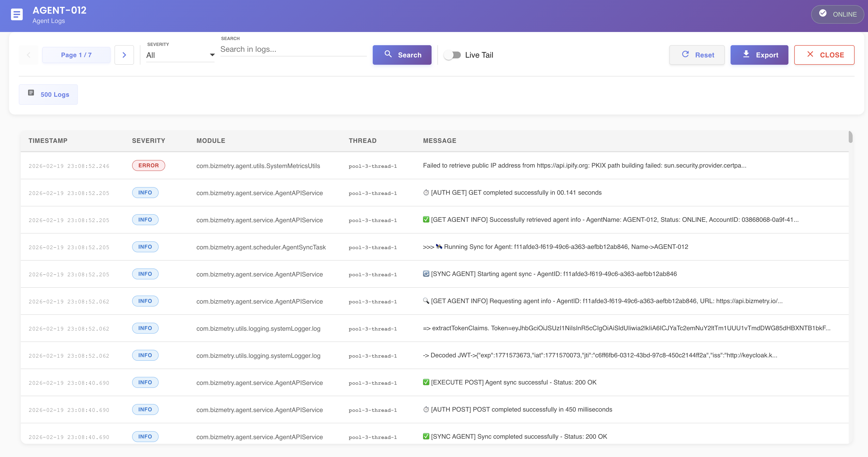
Task: Click timestamp 23:08:40.690 in EXECUTE POST row
Action: click(x=69, y=383)
